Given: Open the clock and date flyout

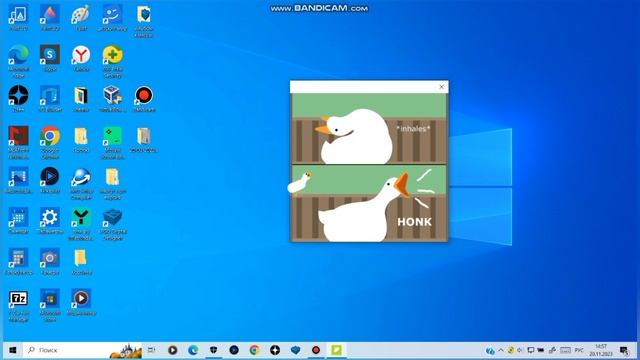Looking at the screenshot, I should (601, 350).
